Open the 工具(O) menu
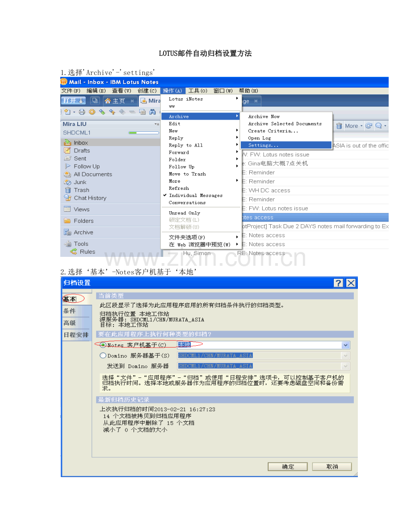The height and width of the screenshot is (532, 411). click(x=197, y=91)
